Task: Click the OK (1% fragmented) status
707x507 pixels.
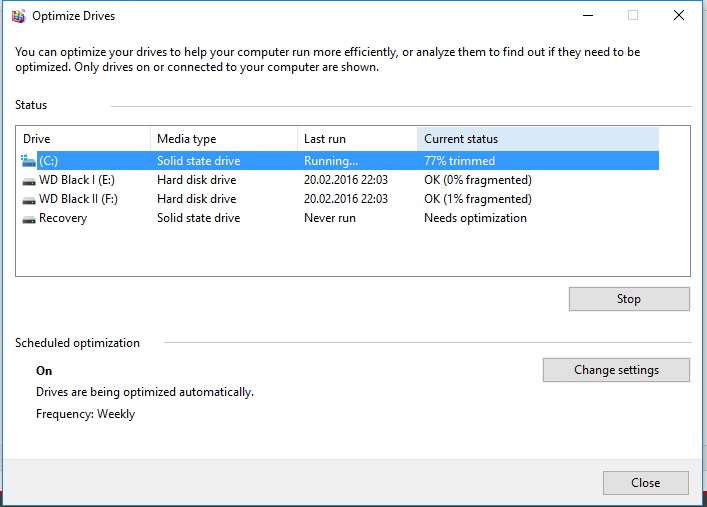Action: point(478,199)
